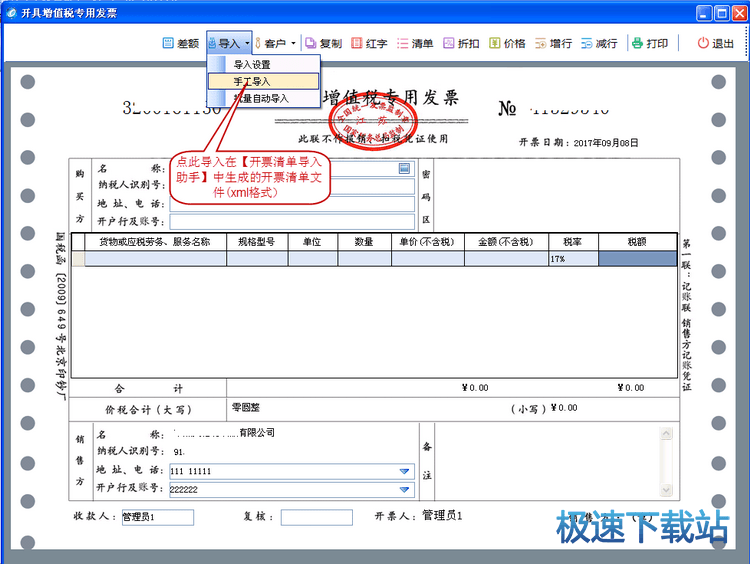Image resolution: width=750 pixels, height=564 pixels.
Task: Click the 单位 column header
Action: [313, 242]
